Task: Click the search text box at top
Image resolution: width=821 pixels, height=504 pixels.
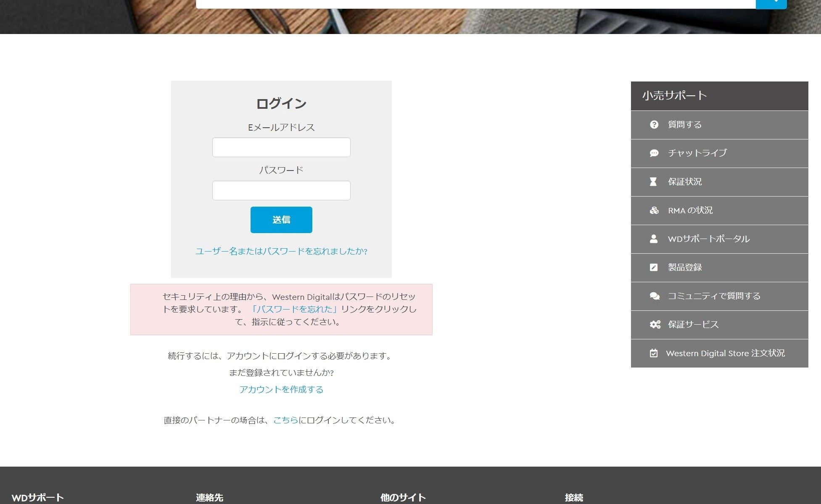Action: coord(475,3)
